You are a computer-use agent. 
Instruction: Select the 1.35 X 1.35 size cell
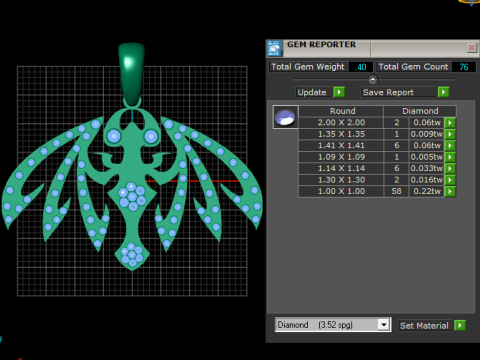pos(341,134)
